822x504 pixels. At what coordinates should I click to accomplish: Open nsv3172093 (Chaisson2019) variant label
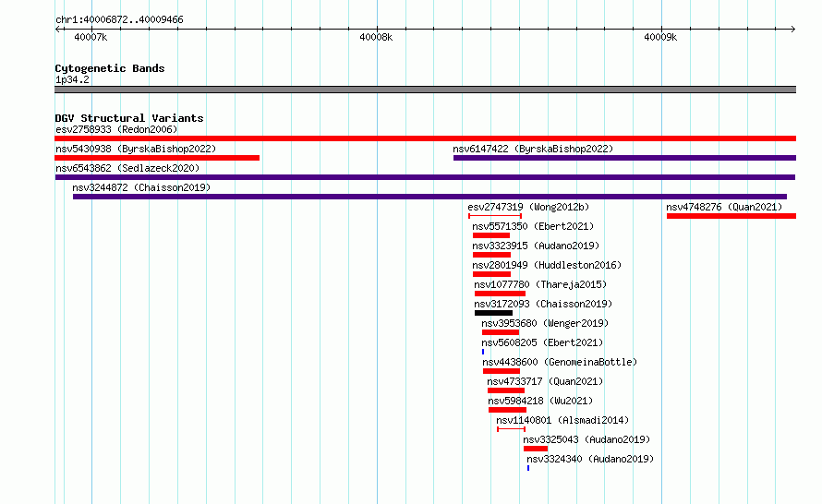pos(543,304)
